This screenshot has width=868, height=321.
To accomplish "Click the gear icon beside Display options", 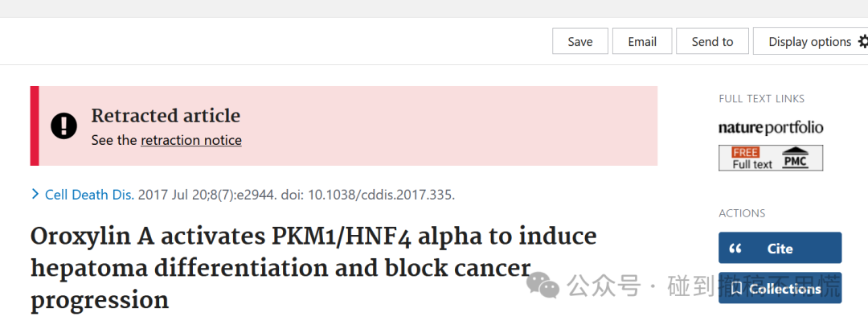I will click(862, 42).
